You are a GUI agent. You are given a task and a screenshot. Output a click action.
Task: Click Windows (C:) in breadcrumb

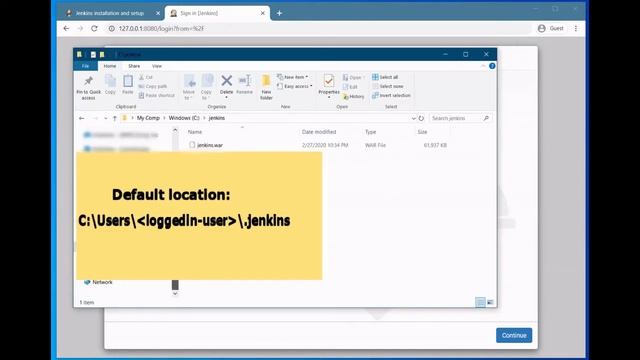pos(184,118)
